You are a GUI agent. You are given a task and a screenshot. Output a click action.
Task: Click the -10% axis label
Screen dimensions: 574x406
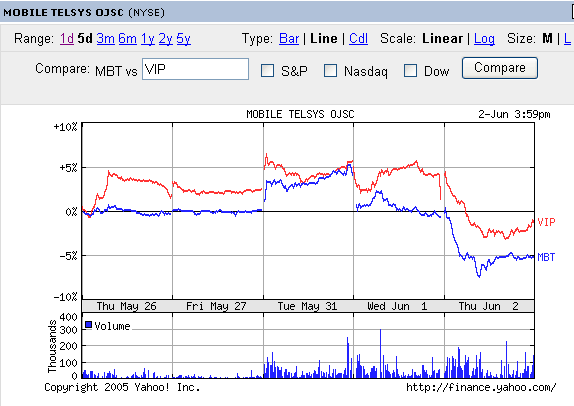(66, 297)
